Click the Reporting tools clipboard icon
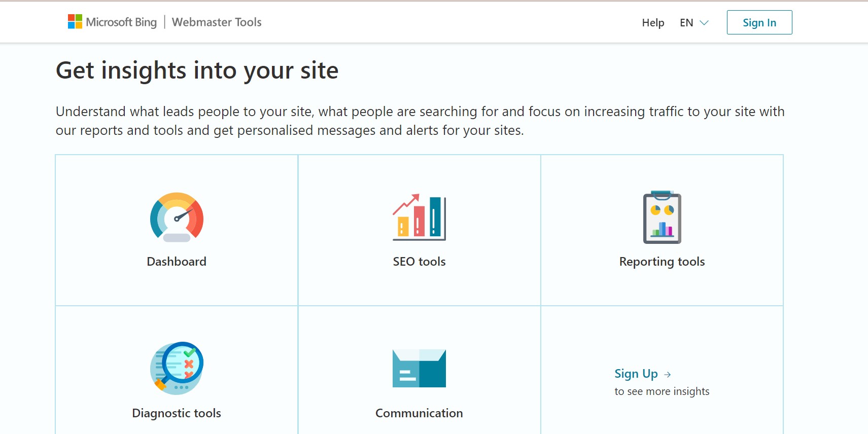 coord(662,218)
